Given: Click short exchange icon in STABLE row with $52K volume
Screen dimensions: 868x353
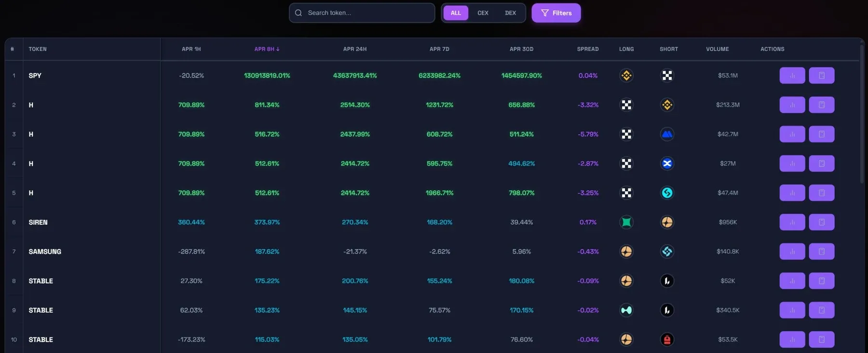Looking at the screenshot, I should pos(667,281).
